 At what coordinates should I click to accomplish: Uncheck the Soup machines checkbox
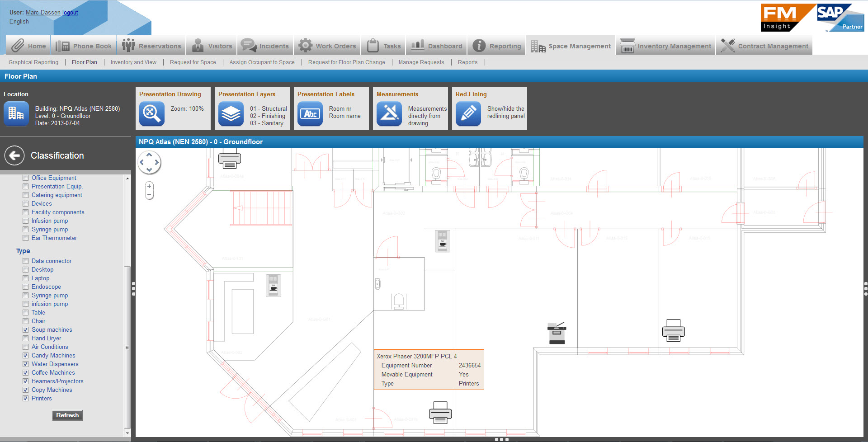pyautogui.click(x=26, y=330)
